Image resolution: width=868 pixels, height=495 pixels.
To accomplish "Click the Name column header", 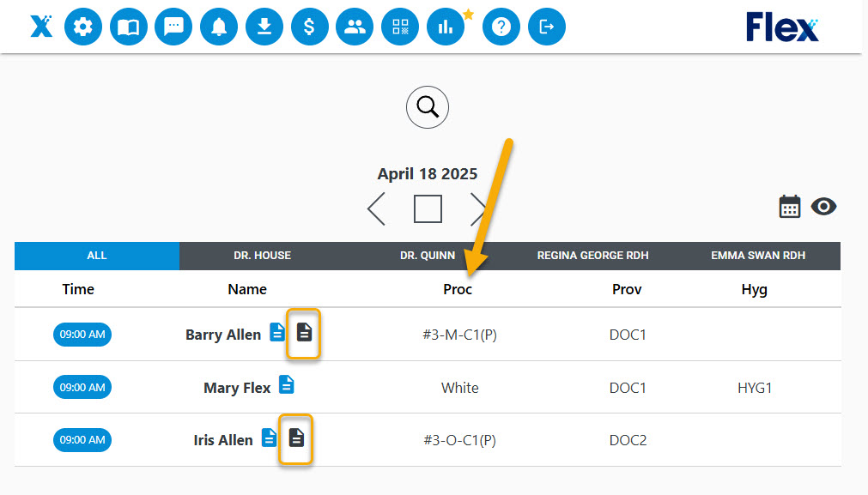I will coord(247,289).
